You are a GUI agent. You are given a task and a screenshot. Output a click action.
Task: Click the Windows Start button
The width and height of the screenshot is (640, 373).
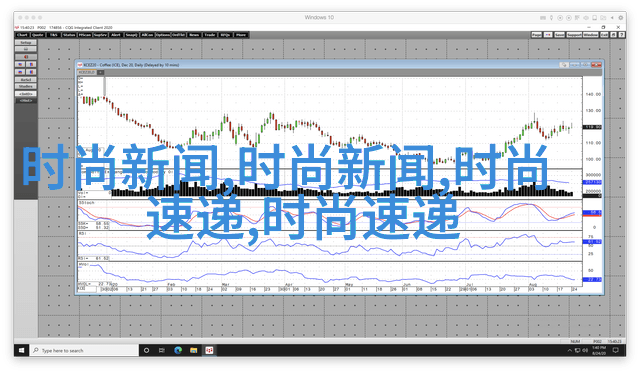click(22, 350)
